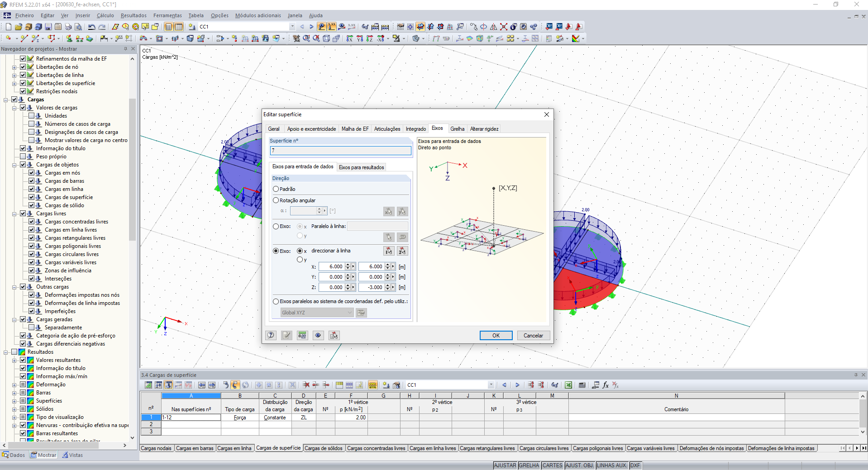Click Cancelar in the dialog

(533, 335)
